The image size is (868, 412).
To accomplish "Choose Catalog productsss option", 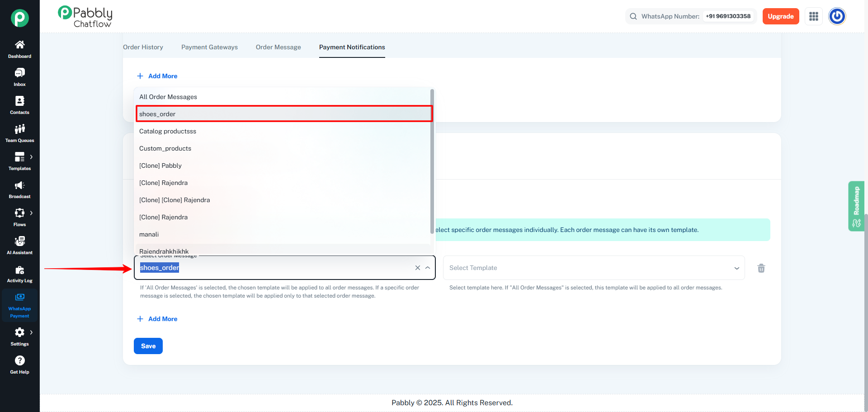I will pos(283,131).
